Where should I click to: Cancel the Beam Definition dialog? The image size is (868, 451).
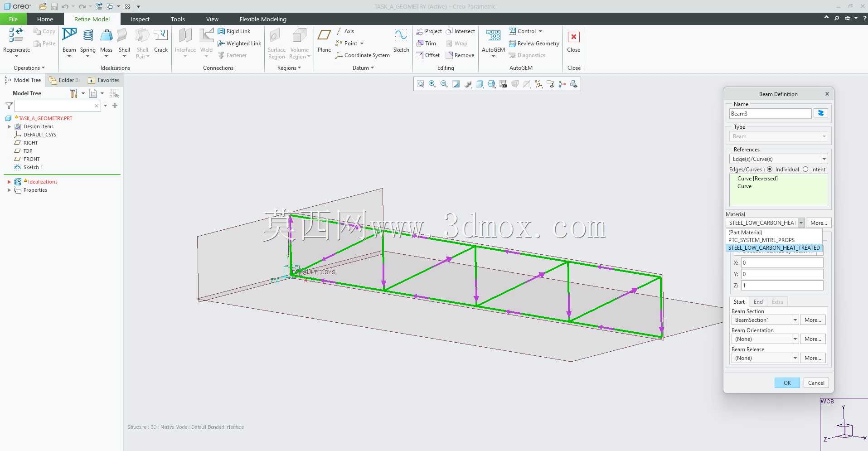[x=816, y=383]
